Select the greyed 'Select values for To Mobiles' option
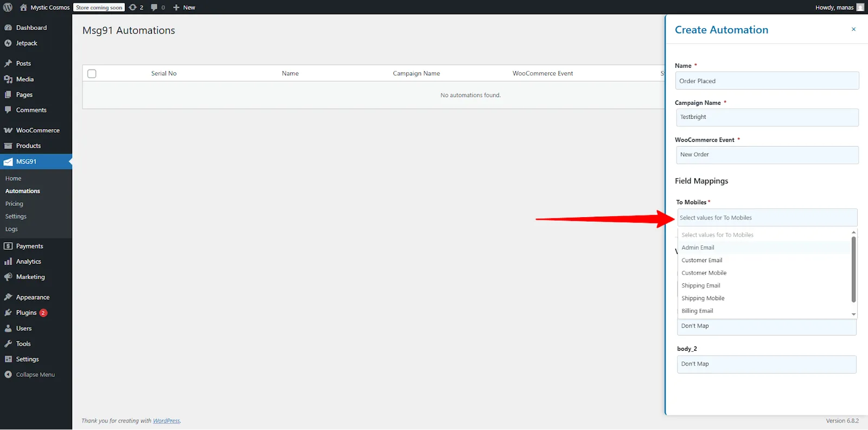The height and width of the screenshot is (430, 868). pos(764,235)
